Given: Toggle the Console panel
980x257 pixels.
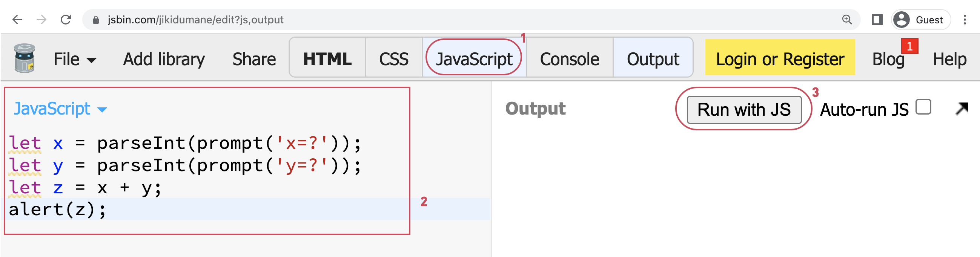Looking at the screenshot, I should click(570, 59).
